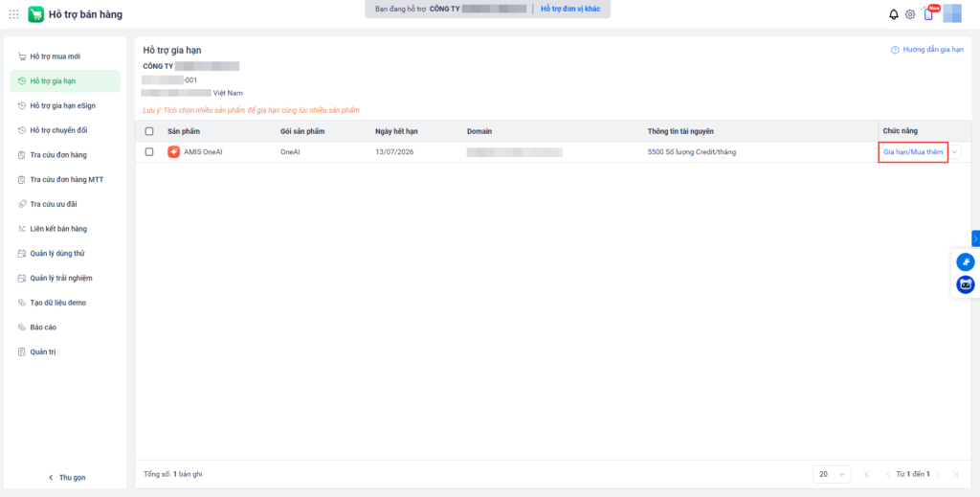Select Hỗ trợ gia hạn menu item

65,81
